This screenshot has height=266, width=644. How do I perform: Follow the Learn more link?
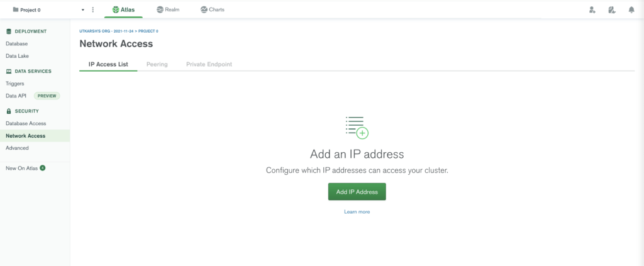(x=357, y=212)
